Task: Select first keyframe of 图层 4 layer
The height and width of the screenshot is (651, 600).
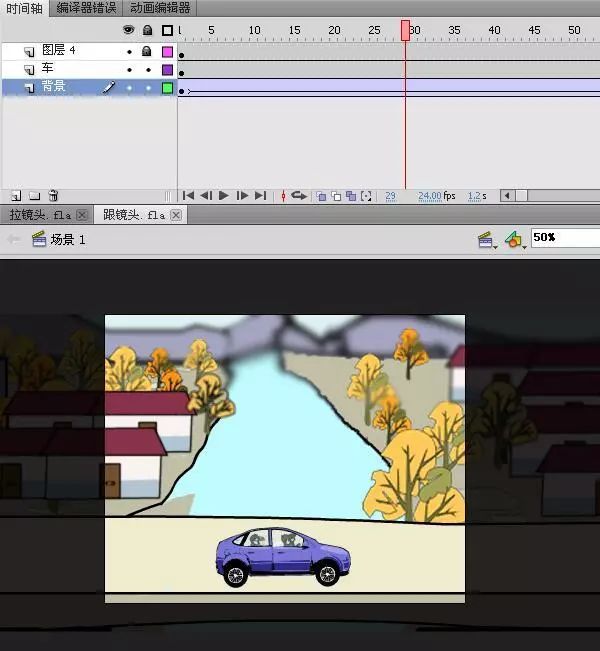Action: pyautogui.click(x=181, y=53)
